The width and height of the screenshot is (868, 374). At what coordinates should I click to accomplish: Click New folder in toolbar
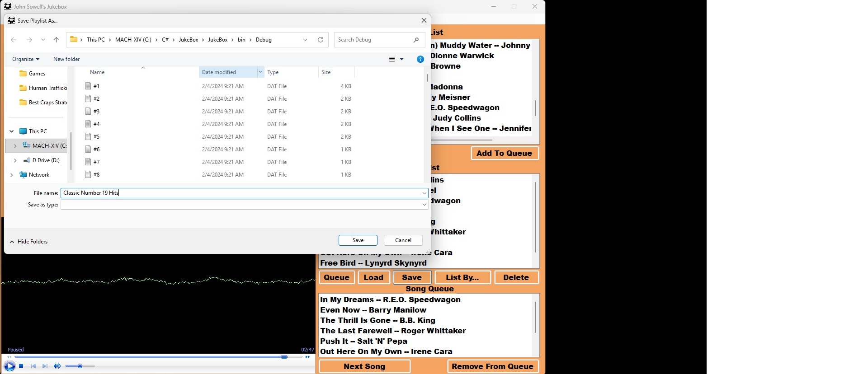pyautogui.click(x=66, y=59)
